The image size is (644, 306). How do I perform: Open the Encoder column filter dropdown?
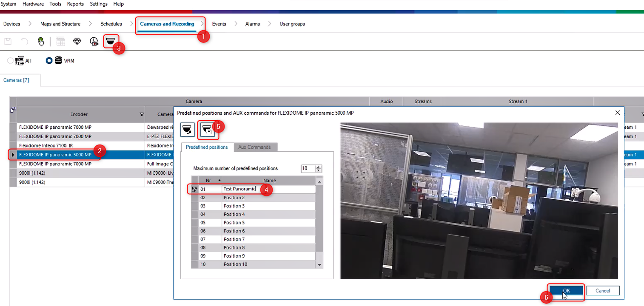tap(142, 114)
